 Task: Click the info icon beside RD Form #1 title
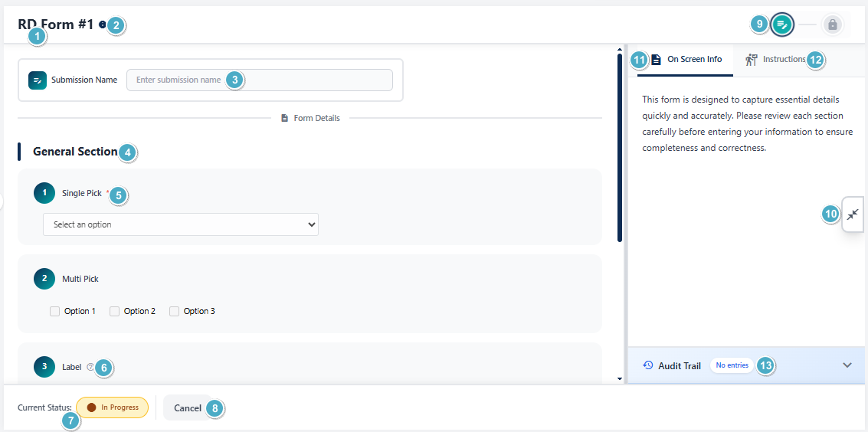click(103, 25)
